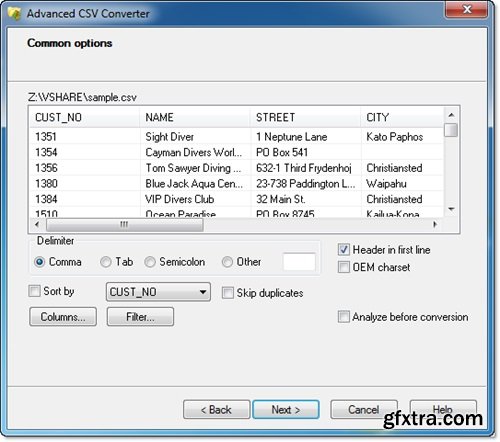Click the Z:\VSHARE\sample.csv file path label
Image resolution: width=500 pixels, height=442 pixels.
tap(82, 97)
